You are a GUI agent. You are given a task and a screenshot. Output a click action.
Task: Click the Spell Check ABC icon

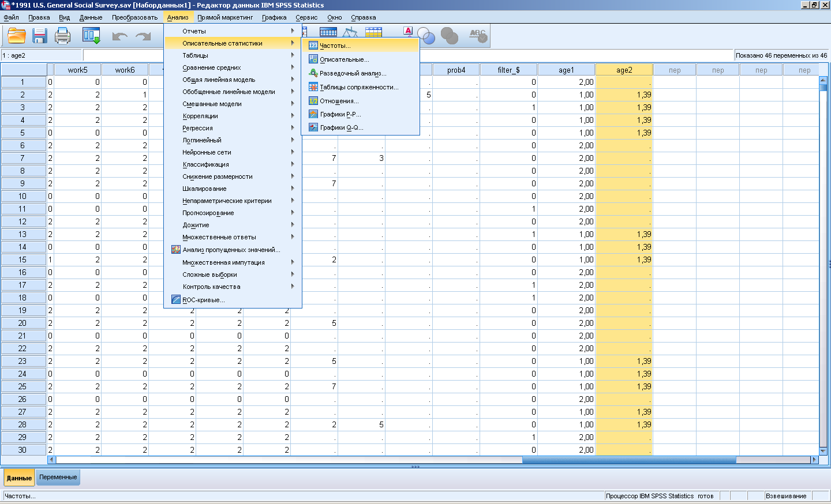(x=478, y=36)
